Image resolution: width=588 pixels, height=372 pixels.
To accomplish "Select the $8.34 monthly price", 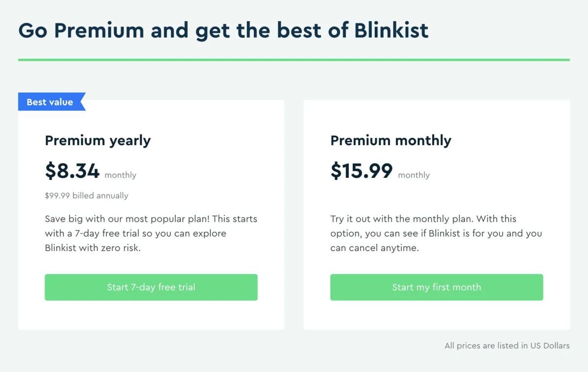I will 72,172.
